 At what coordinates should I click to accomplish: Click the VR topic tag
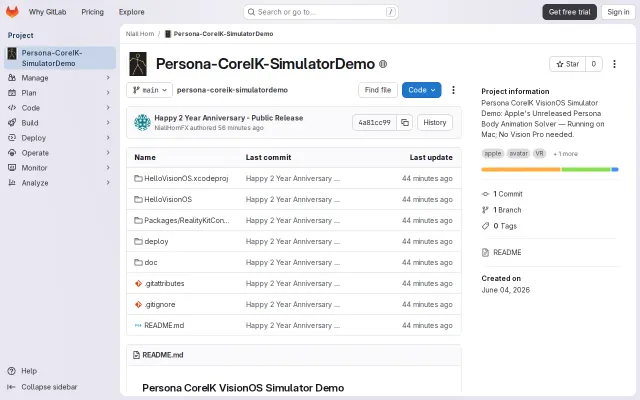[x=540, y=153]
